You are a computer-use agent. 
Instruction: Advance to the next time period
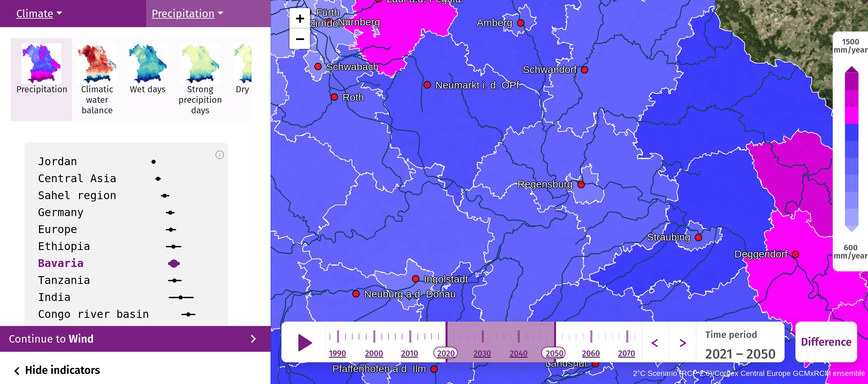point(683,343)
